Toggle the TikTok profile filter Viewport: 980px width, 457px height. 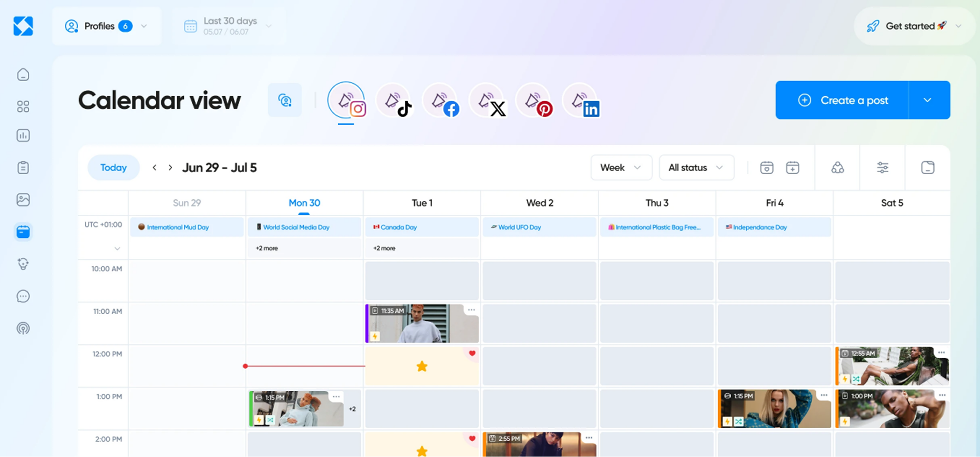(394, 101)
